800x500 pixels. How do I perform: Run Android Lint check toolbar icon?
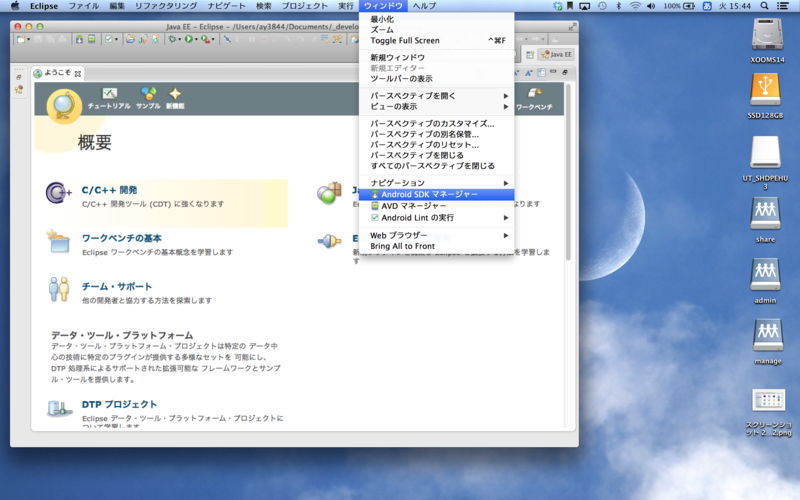pyautogui.click(x=109, y=39)
